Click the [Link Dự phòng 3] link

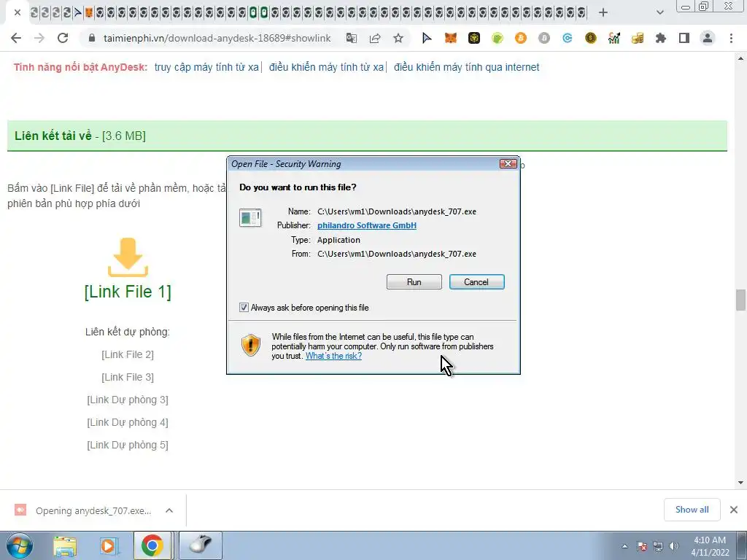128,400
